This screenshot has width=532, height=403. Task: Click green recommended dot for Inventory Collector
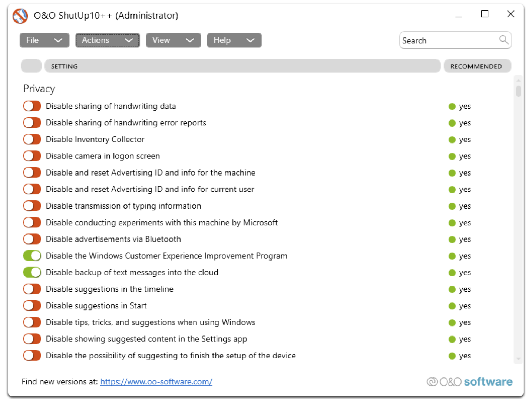tap(452, 140)
